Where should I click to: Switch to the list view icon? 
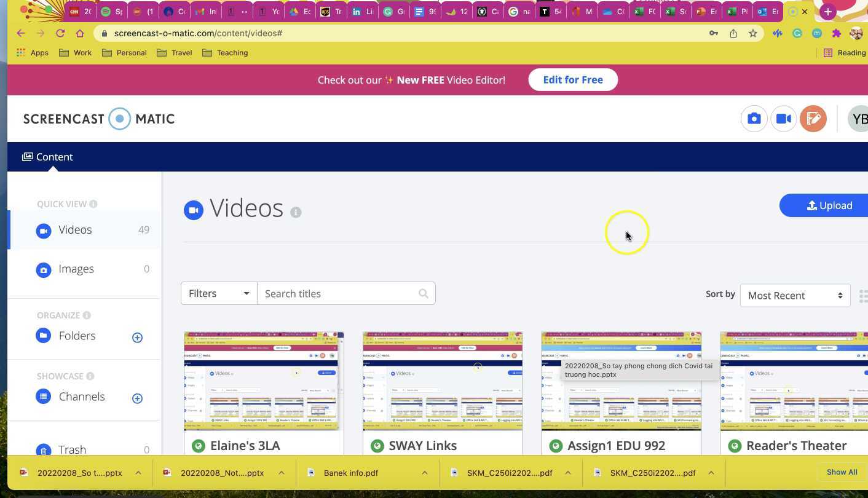click(x=862, y=296)
